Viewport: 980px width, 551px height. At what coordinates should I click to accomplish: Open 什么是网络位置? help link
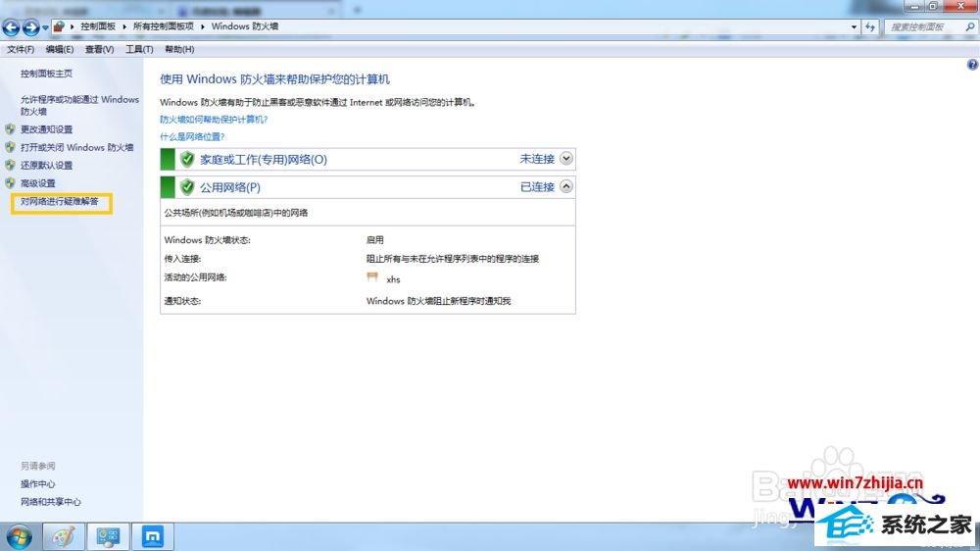point(192,136)
